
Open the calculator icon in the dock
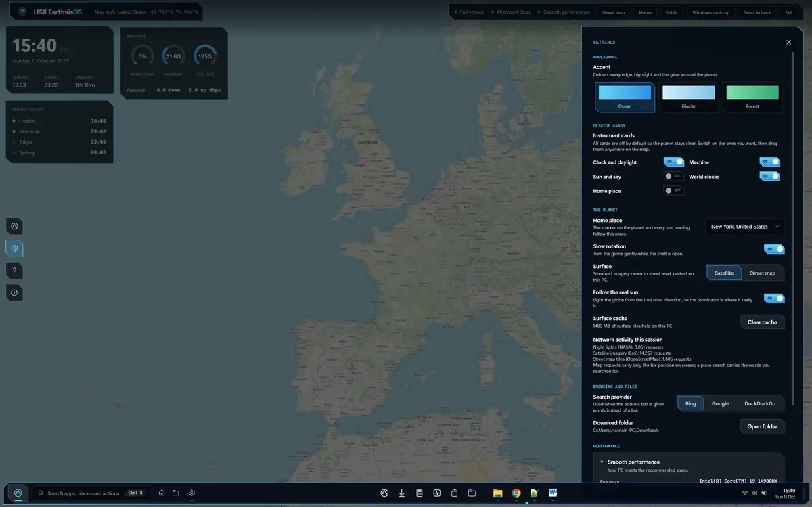coord(420,493)
